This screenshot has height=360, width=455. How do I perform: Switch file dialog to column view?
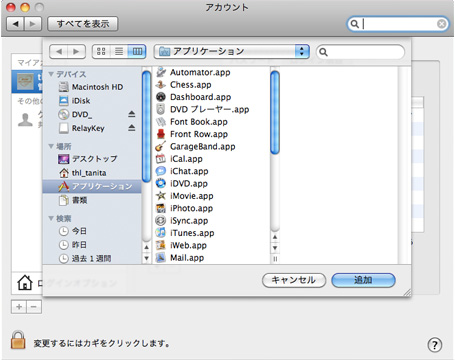tap(137, 51)
